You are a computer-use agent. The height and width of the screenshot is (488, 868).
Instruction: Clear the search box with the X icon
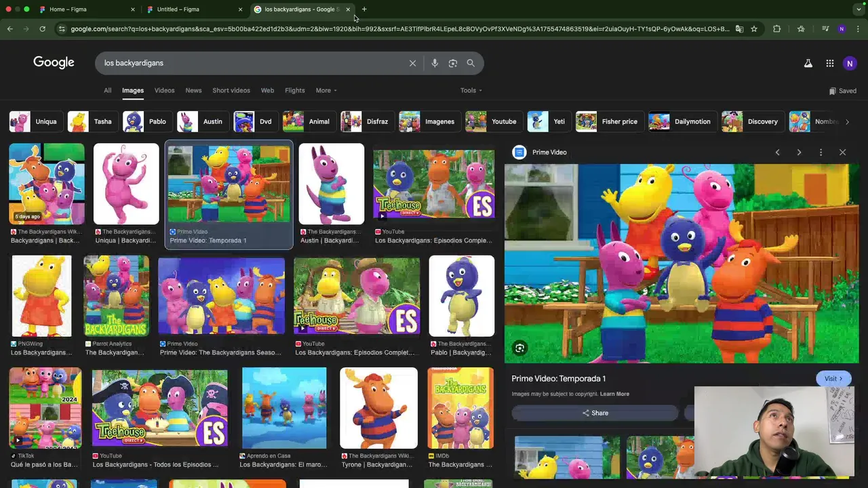click(412, 63)
